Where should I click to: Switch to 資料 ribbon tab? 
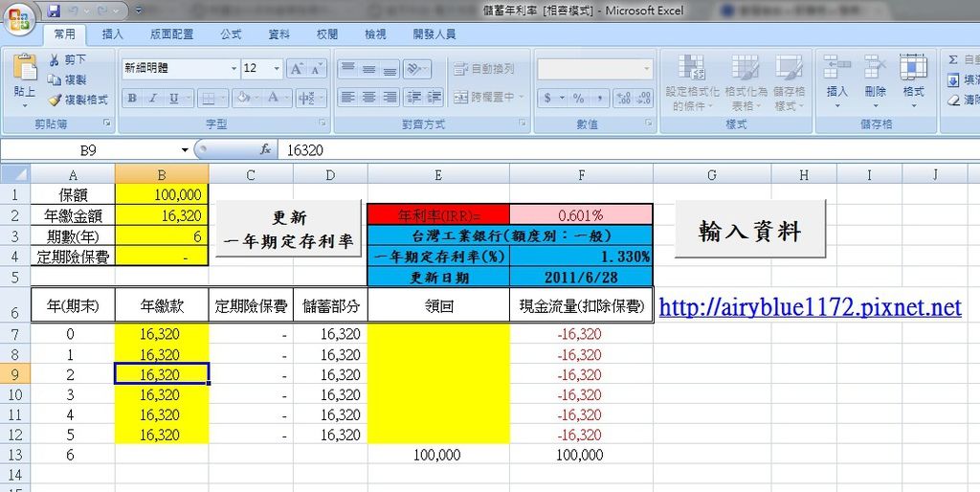click(x=278, y=35)
